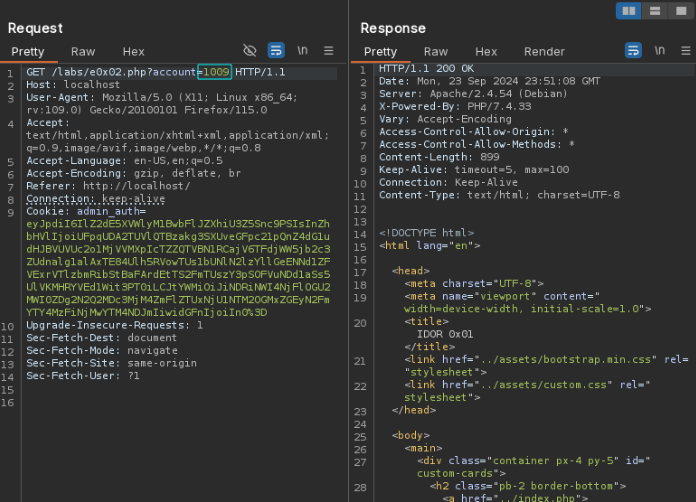Click 'Content-Length: 899' response header
Image resolution: width=696 pixels, height=502 pixels.
tap(439, 157)
